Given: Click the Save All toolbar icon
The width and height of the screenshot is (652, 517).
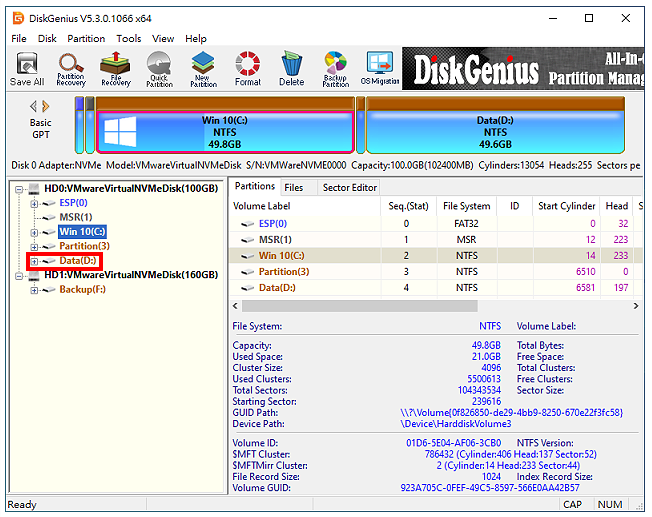Looking at the screenshot, I should (x=27, y=69).
